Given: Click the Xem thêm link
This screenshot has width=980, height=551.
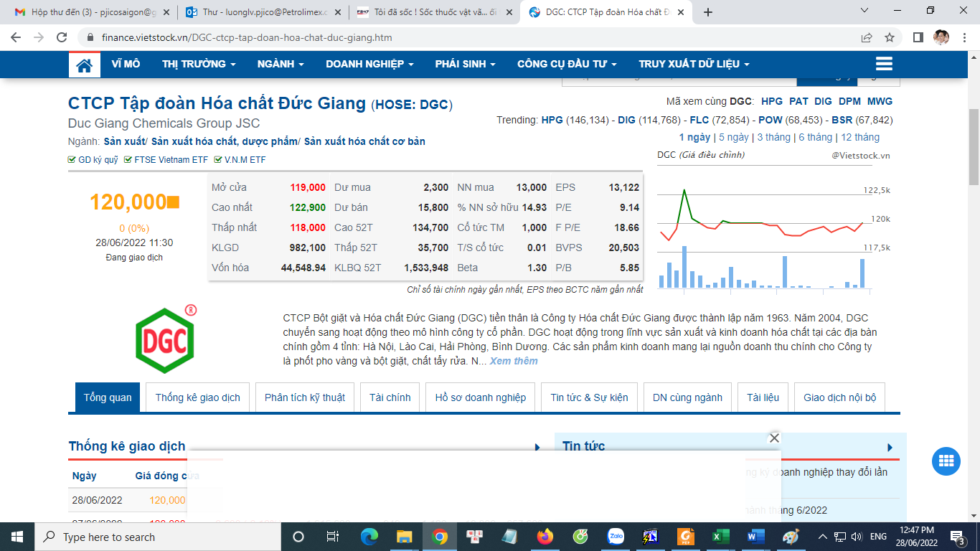Looking at the screenshot, I should click(514, 361).
